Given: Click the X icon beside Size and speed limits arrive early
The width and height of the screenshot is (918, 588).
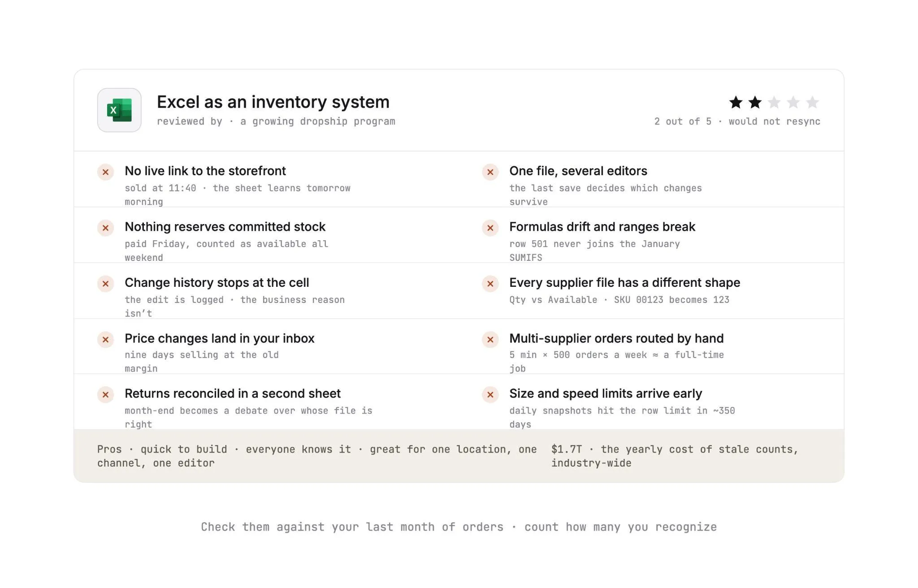Looking at the screenshot, I should (x=490, y=395).
